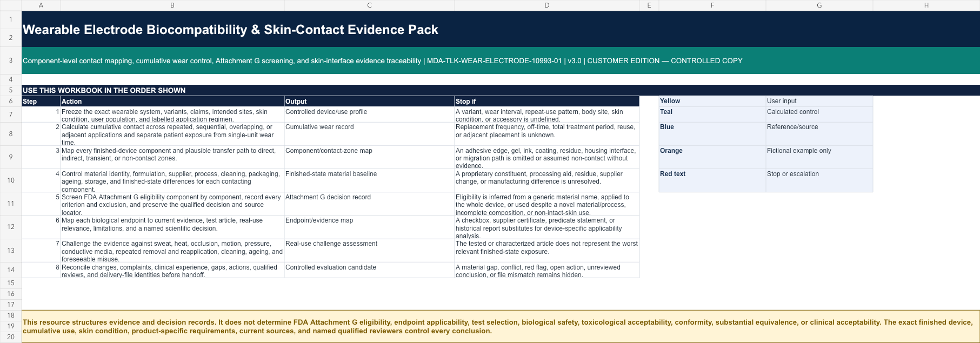
Task: Click output cell 'Cumulative wear record'
Action: [369, 134]
